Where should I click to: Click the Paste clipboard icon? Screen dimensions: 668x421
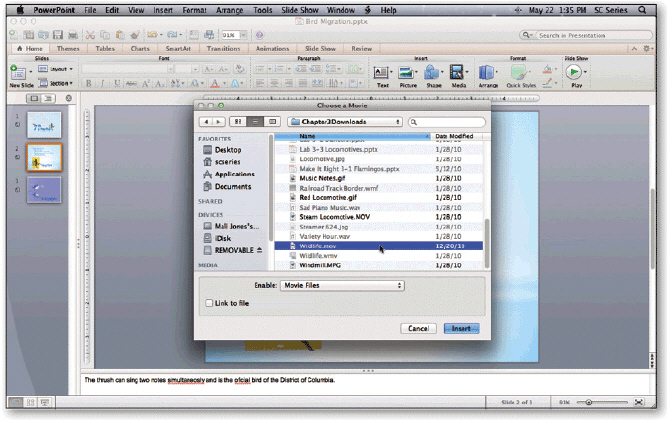pos(120,35)
